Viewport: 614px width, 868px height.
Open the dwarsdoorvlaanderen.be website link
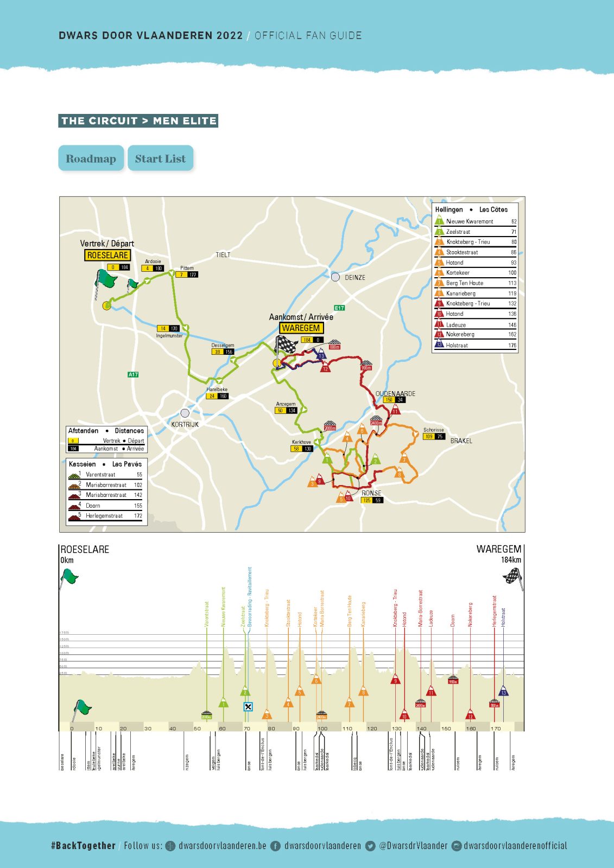coord(222,846)
